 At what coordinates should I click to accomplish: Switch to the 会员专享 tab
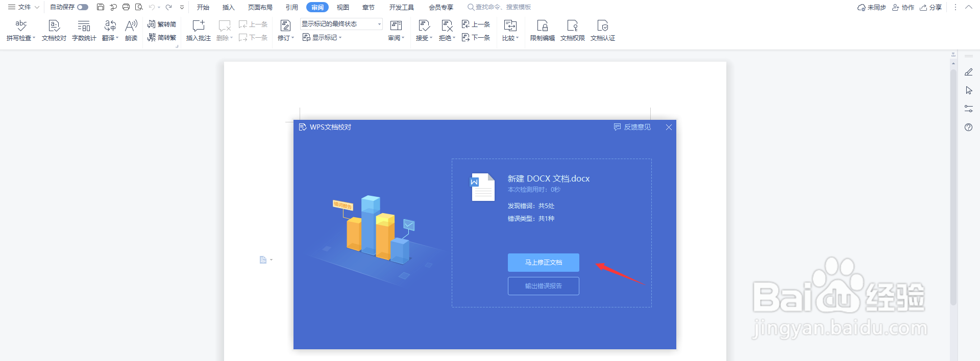click(441, 7)
